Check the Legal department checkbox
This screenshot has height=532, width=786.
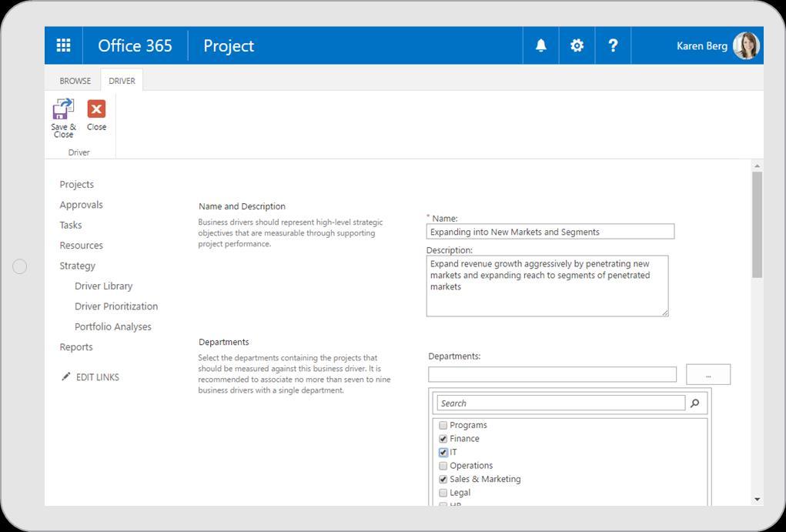(x=443, y=493)
